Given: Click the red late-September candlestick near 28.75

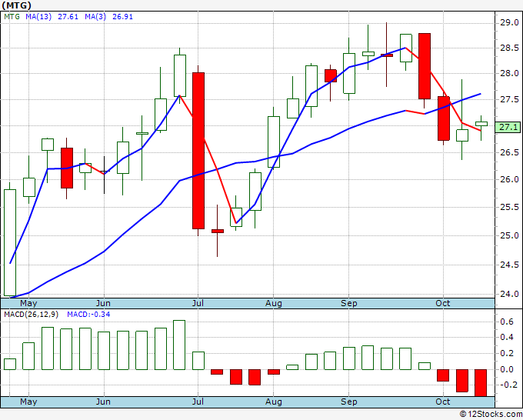Looking at the screenshot, I should (x=425, y=66).
